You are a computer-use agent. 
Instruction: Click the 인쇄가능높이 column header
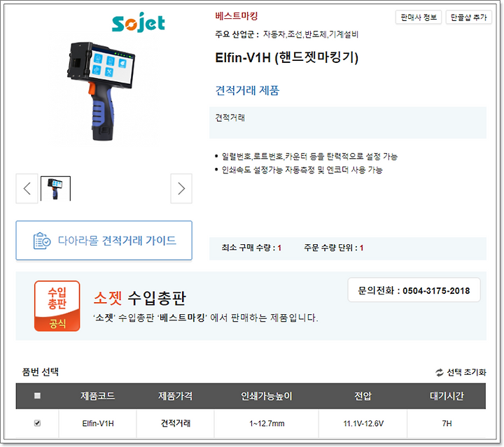coord(267,396)
